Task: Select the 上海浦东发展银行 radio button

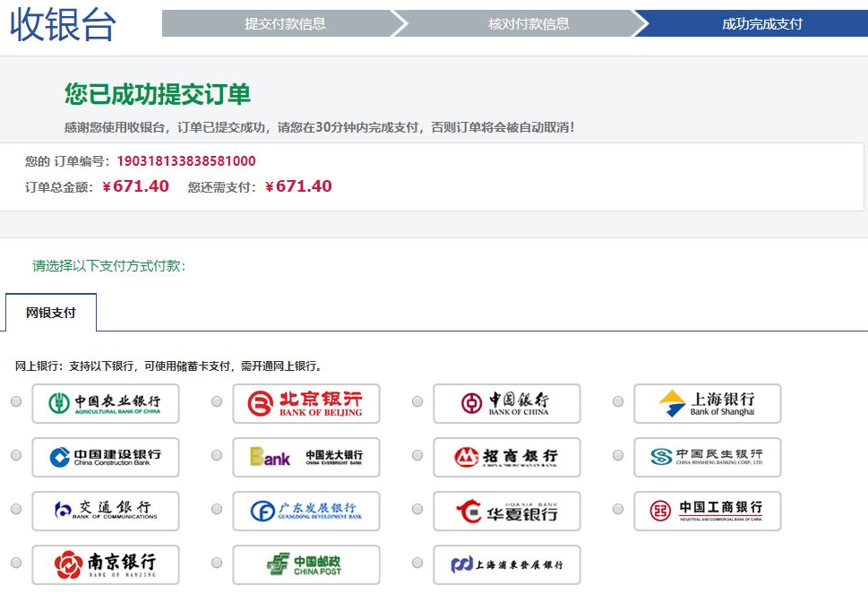Action: click(x=417, y=563)
